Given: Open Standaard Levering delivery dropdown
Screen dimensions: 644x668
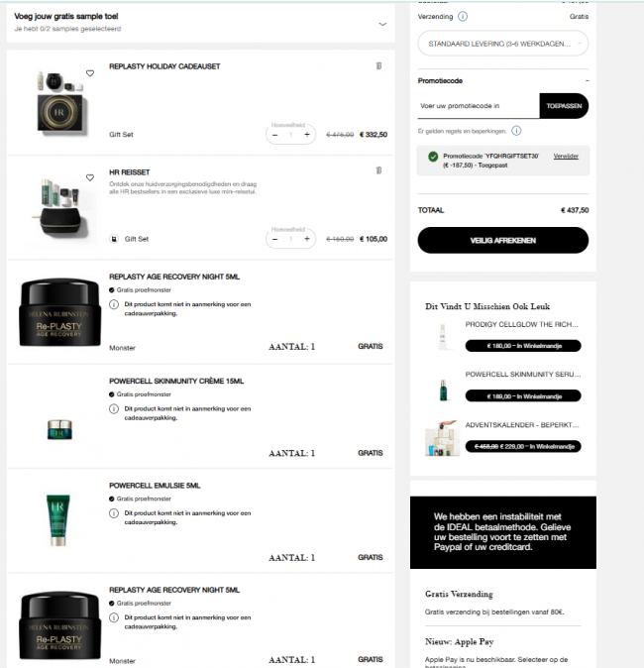Looking at the screenshot, I should point(503,44).
